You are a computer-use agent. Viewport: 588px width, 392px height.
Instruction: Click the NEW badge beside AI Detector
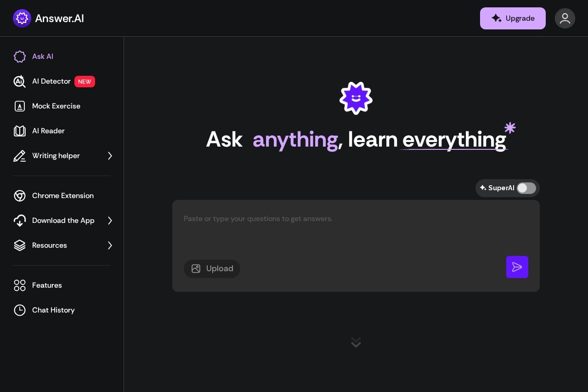coord(85,81)
